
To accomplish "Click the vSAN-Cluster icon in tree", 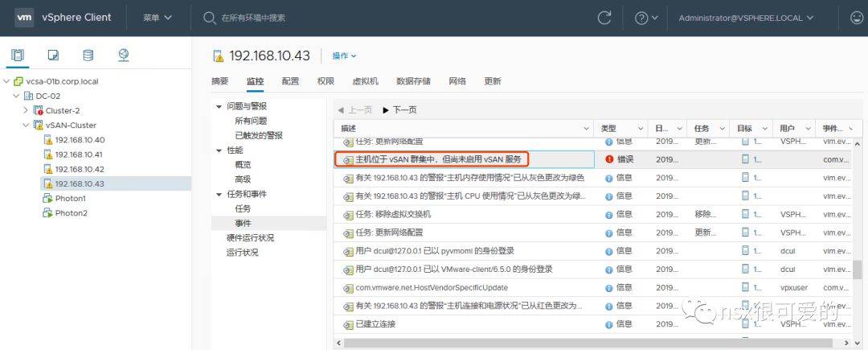I will pyautogui.click(x=38, y=126).
